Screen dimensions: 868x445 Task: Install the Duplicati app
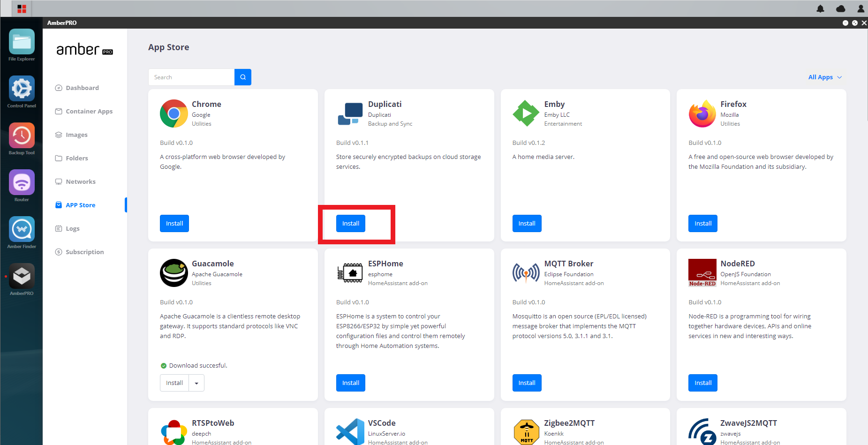[351, 224]
